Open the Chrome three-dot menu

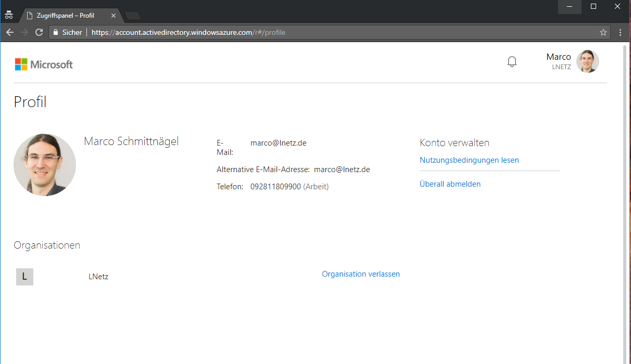click(620, 32)
